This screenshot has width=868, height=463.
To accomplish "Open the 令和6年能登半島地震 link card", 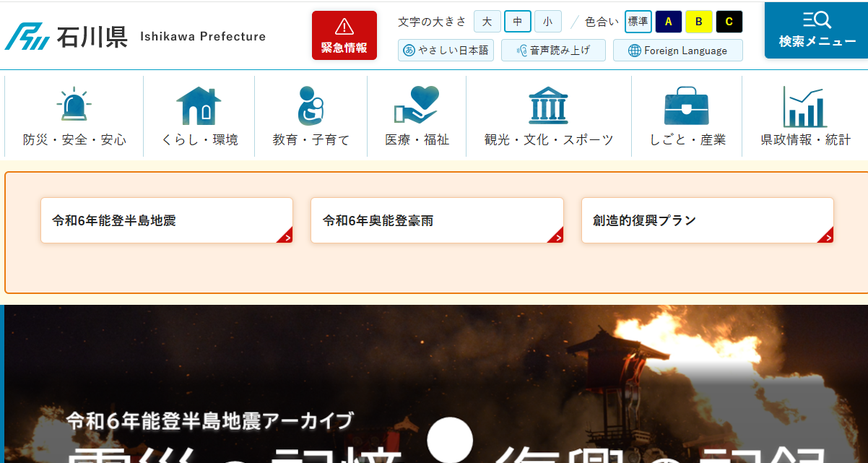I will coord(167,220).
